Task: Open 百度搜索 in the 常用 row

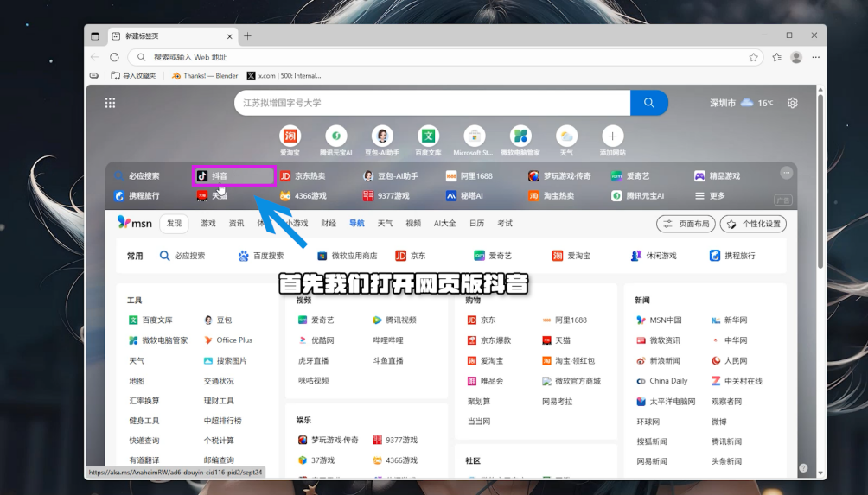Action: [x=261, y=256]
